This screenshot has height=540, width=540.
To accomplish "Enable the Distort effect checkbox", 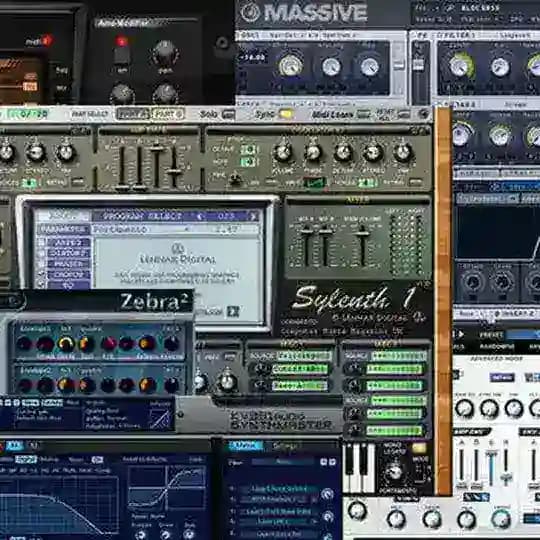I will (x=42, y=253).
